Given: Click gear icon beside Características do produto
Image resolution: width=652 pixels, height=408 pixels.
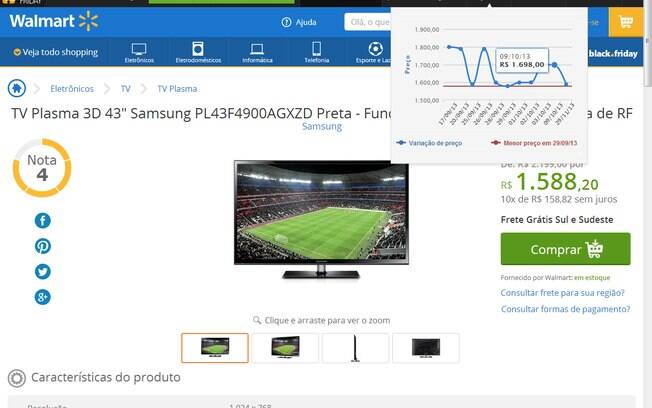Looking at the screenshot, I should 17,378.
